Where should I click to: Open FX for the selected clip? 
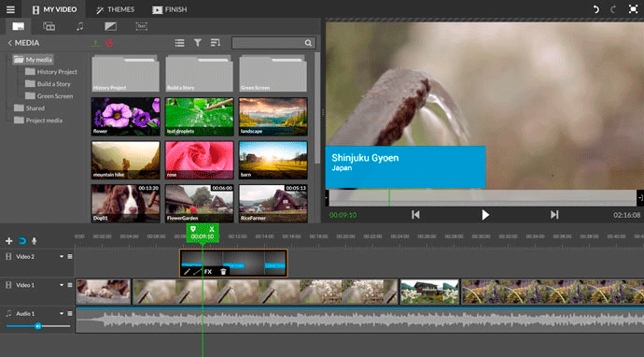(208, 271)
